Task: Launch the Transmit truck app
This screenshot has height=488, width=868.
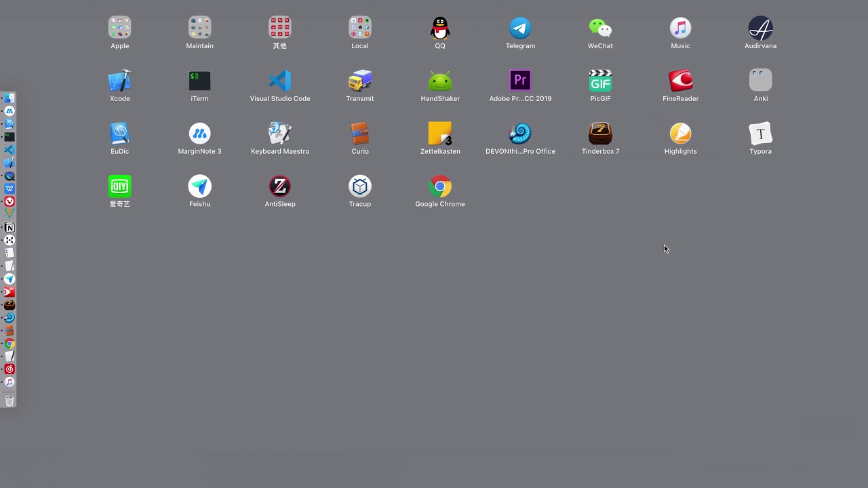Action: coord(359,81)
